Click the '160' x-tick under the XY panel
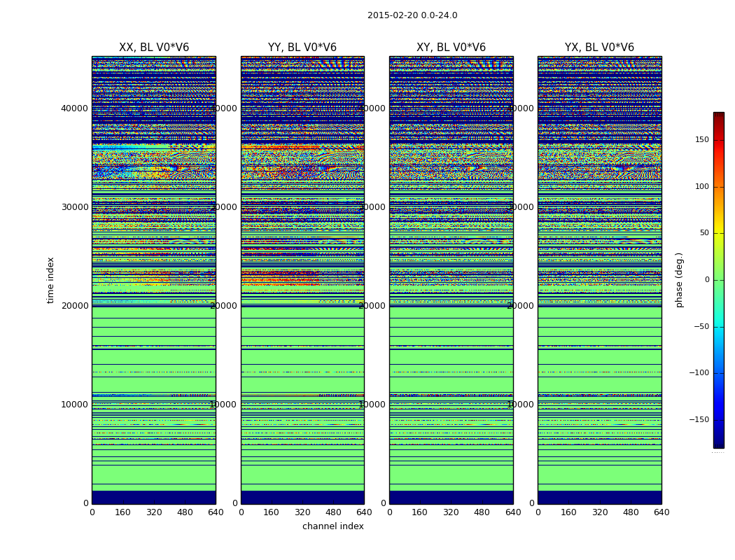 pyautogui.click(x=420, y=512)
